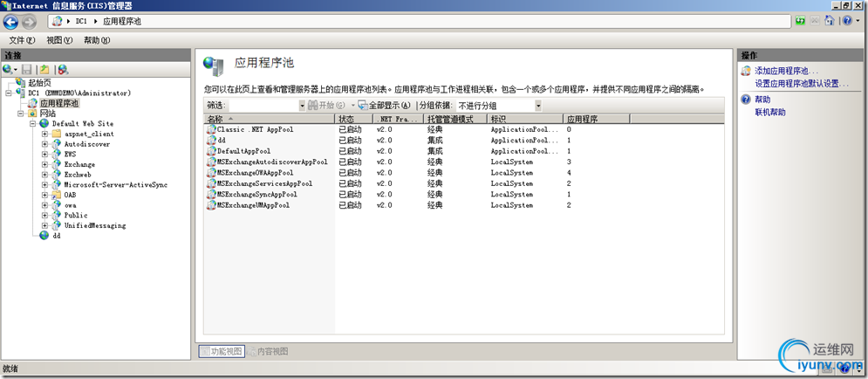Open the 视图(V) menu
The height and width of the screenshot is (379, 868).
point(59,40)
